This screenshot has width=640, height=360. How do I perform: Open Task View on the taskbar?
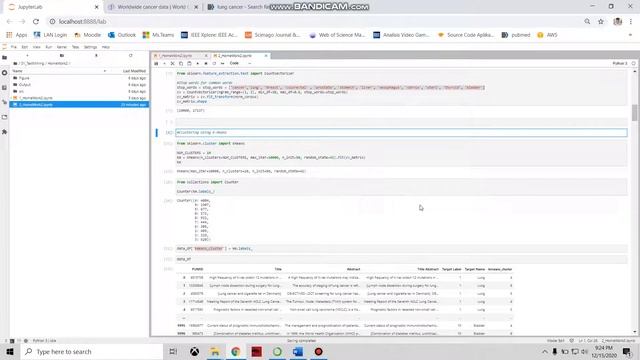(173, 351)
